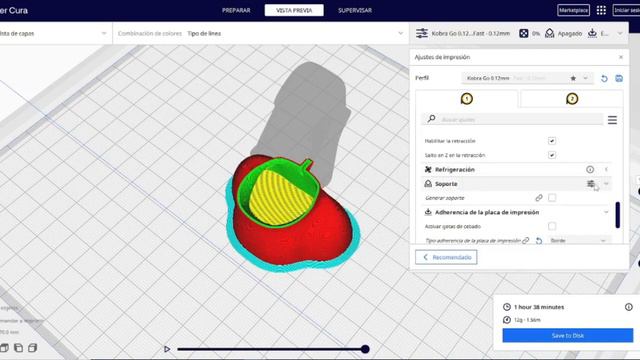
Task: Toggle Habilitar la retracción checkbox
Action: pyautogui.click(x=552, y=141)
